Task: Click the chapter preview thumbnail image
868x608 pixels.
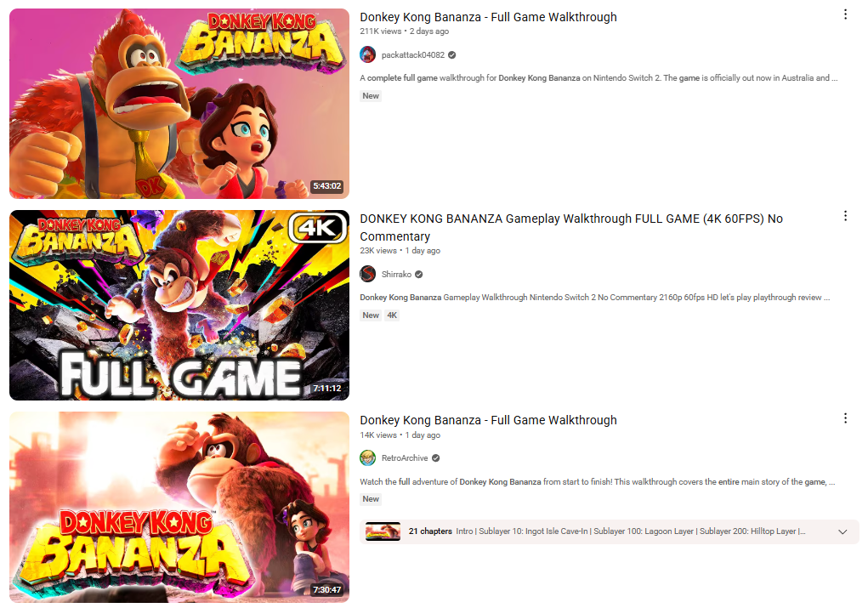Action: point(383,531)
